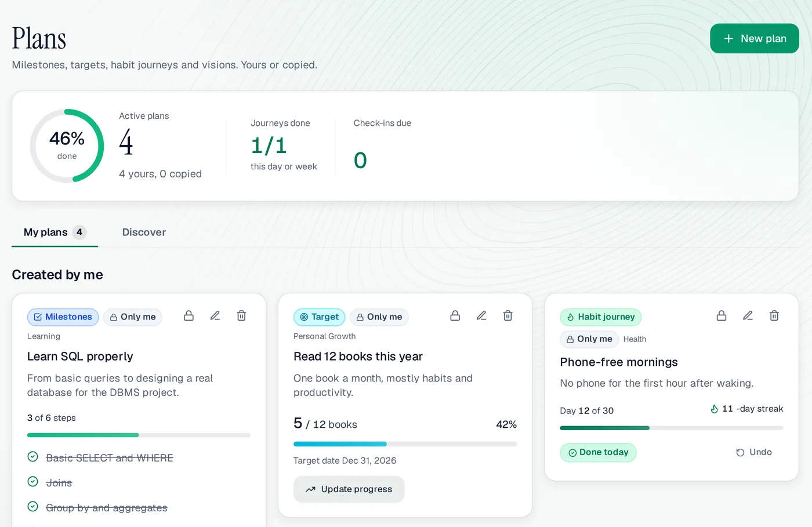The height and width of the screenshot is (527, 812).
Task: Create a New plan
Action: click(x=755, y=38)
